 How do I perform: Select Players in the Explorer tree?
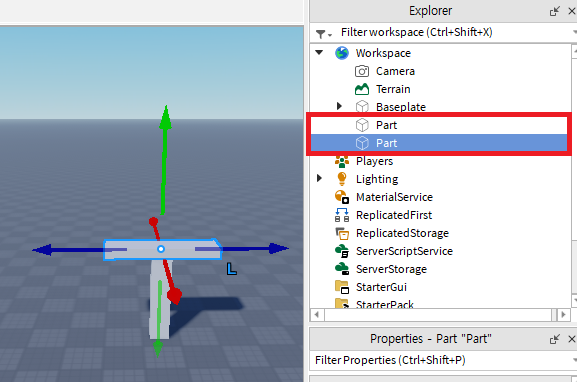374,161
